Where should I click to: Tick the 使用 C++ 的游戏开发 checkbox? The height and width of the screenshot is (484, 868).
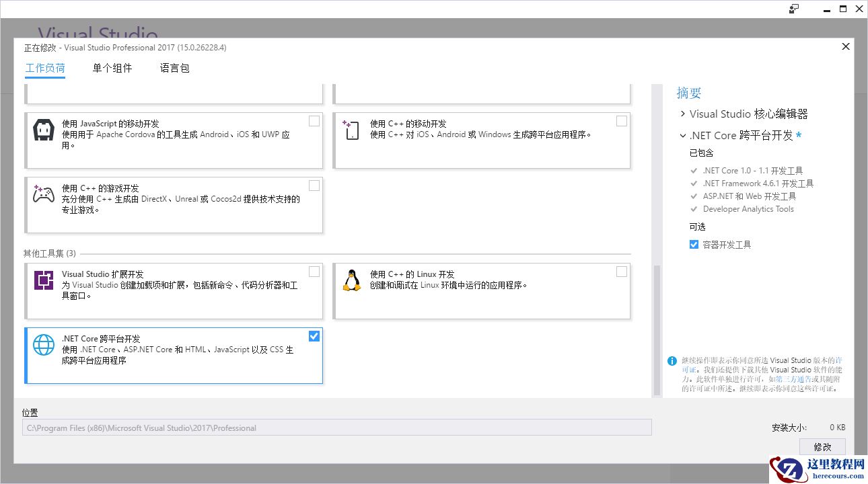tap(314, 186)
